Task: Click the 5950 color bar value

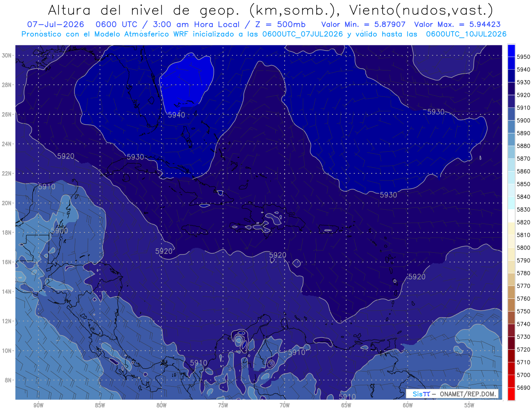Action: (x=524, y=57)
